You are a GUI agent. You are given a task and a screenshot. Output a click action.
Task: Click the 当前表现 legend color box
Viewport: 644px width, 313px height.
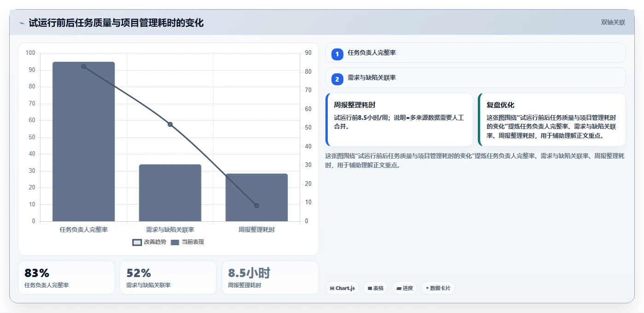pos(175,242)
